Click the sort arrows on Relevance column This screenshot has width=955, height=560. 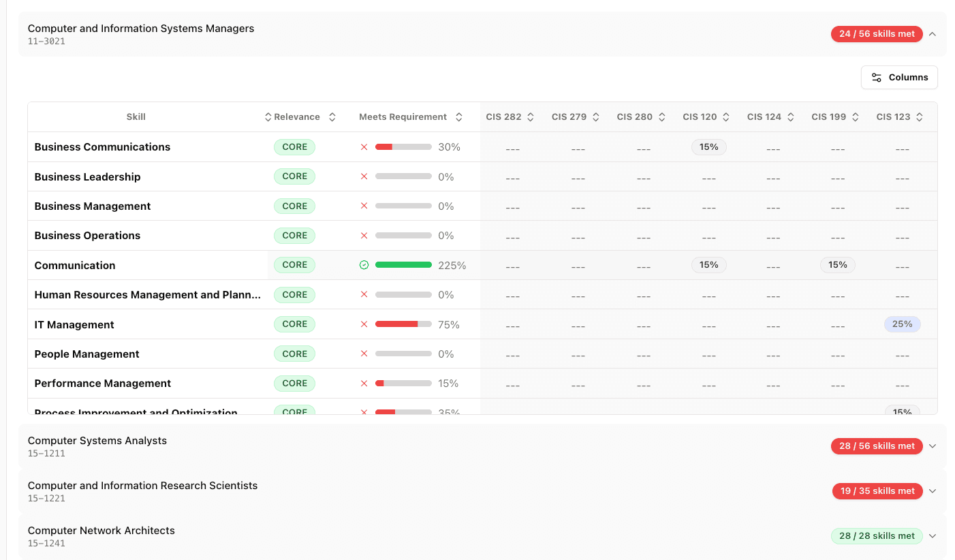[332, 116]
